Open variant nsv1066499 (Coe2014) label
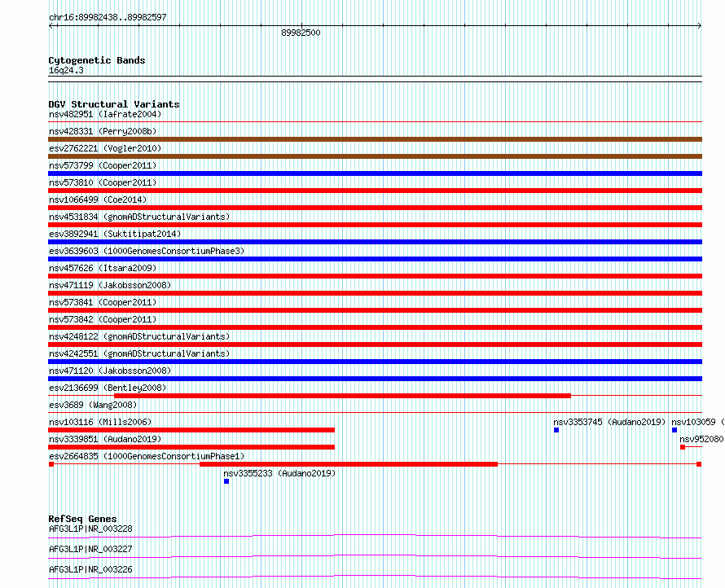 (98, 200)
